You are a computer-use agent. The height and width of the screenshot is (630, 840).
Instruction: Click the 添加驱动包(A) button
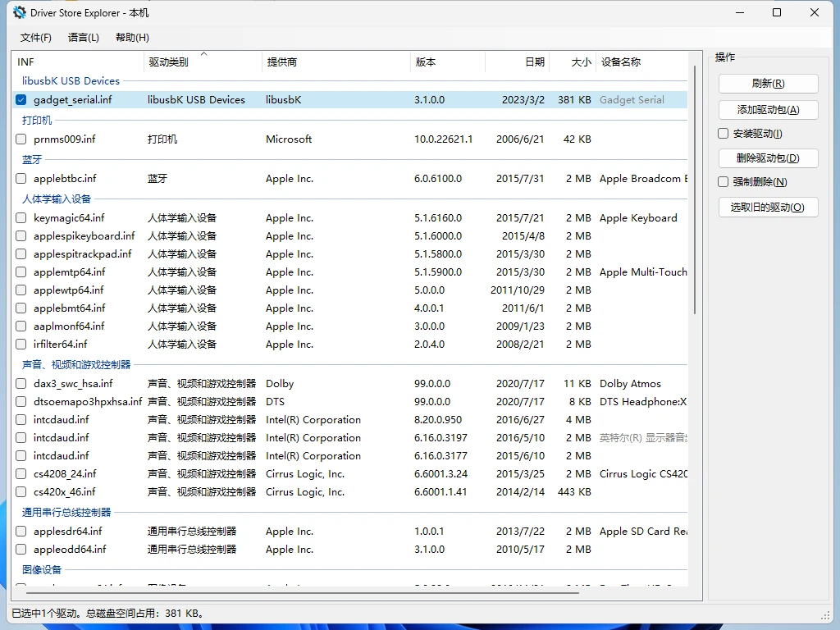tap(768, 110)
